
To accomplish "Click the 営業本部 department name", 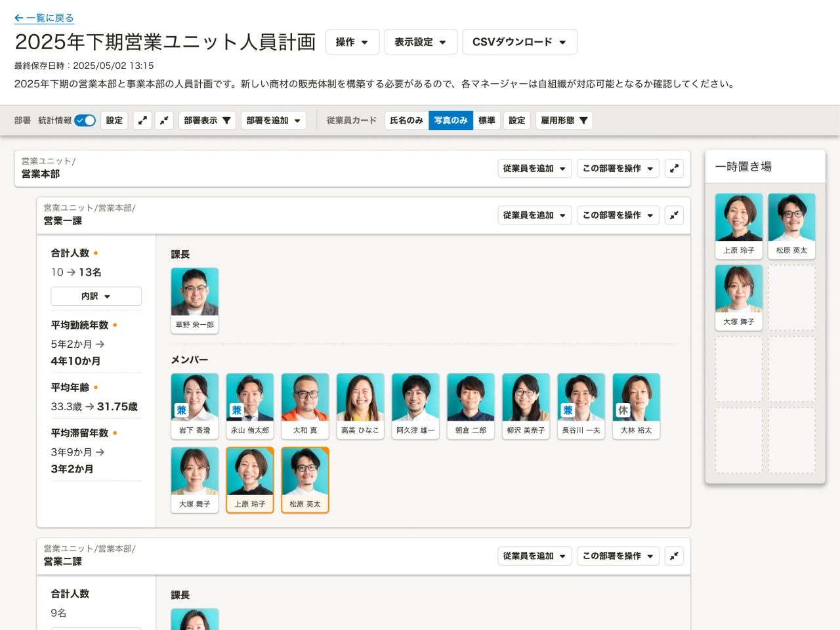I will (41, 174).
